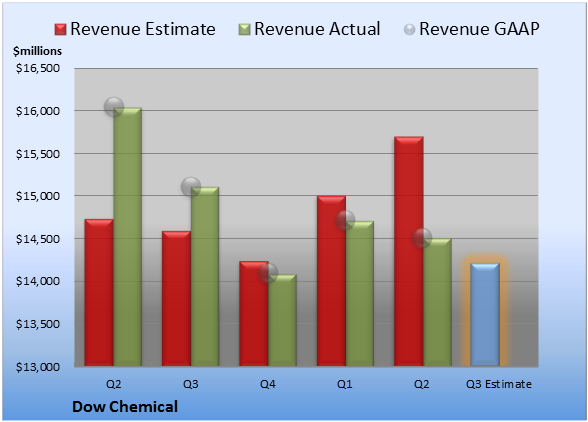588x422 pixels.
Task: Click the red Revenue Estimate legend swatch
Action: [x=60, y=30]
